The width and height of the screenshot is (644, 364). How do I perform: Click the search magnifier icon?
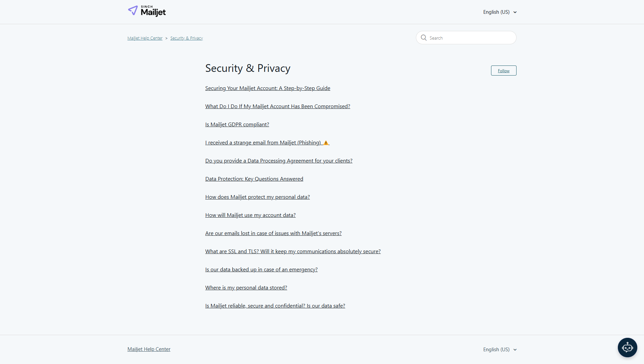[x=424, y=38]
